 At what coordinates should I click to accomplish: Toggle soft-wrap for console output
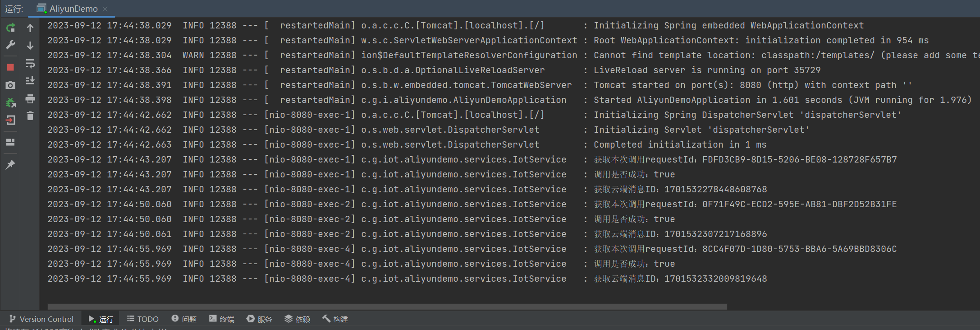tap(30, 63)
